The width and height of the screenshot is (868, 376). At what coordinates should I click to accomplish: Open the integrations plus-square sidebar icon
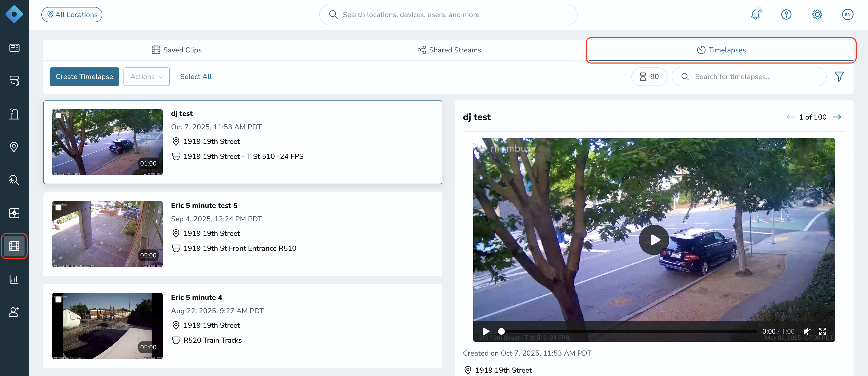point(14,213)
